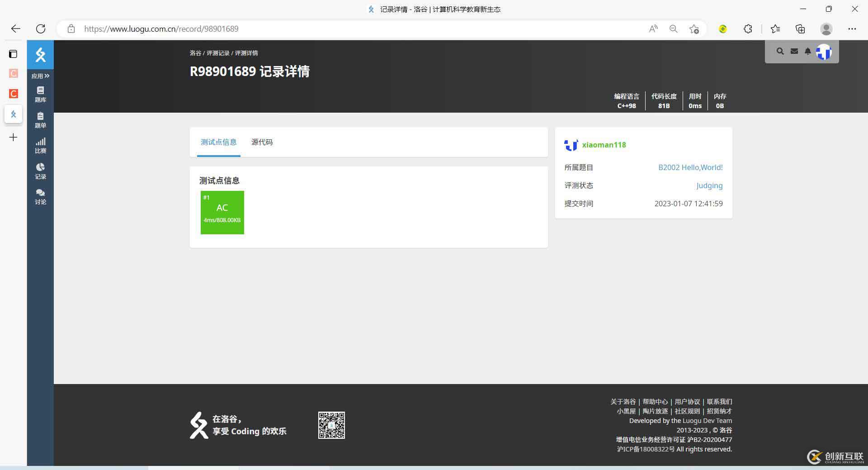The width and height of the screenshot is (868, 470).
Task: Toggle read aloud icon in address bar
Action: point(653,29)
